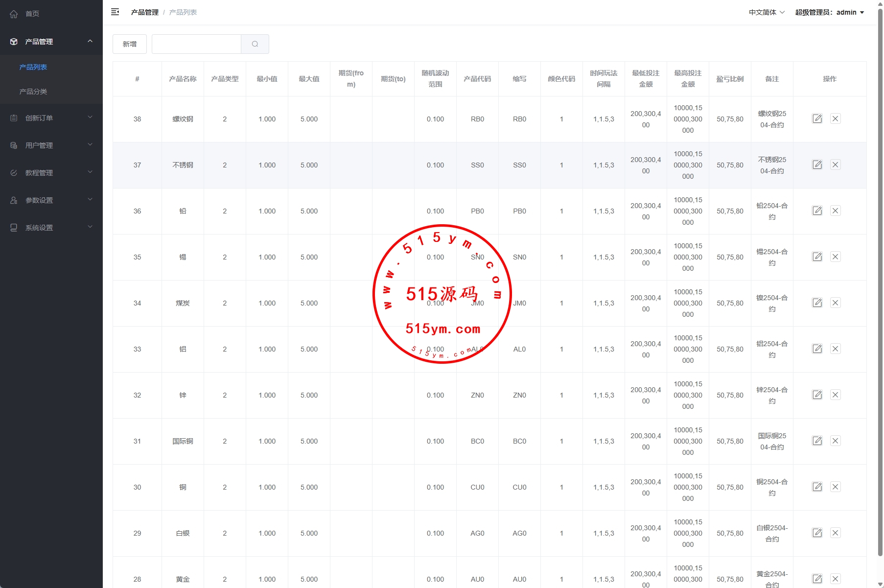Edit the 煤炭 product entry

point(817,303)
